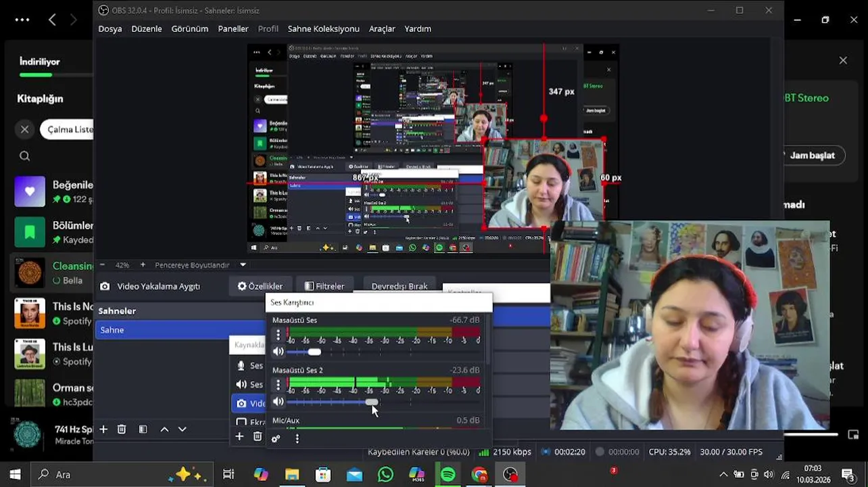The height and width of the screenshot is (487, 868).
Task: Open Masaüstü Ses three-dot options
Action: 278,335
